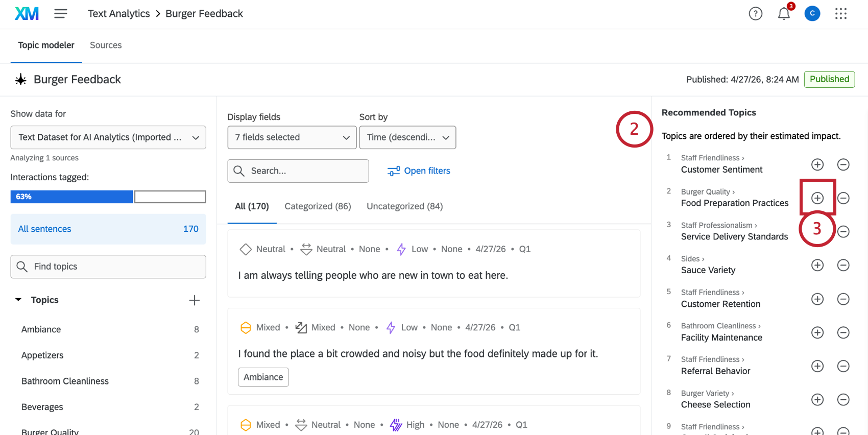The image size is (868, 435).
Task: Click the Search comments field
Action: 298,171
